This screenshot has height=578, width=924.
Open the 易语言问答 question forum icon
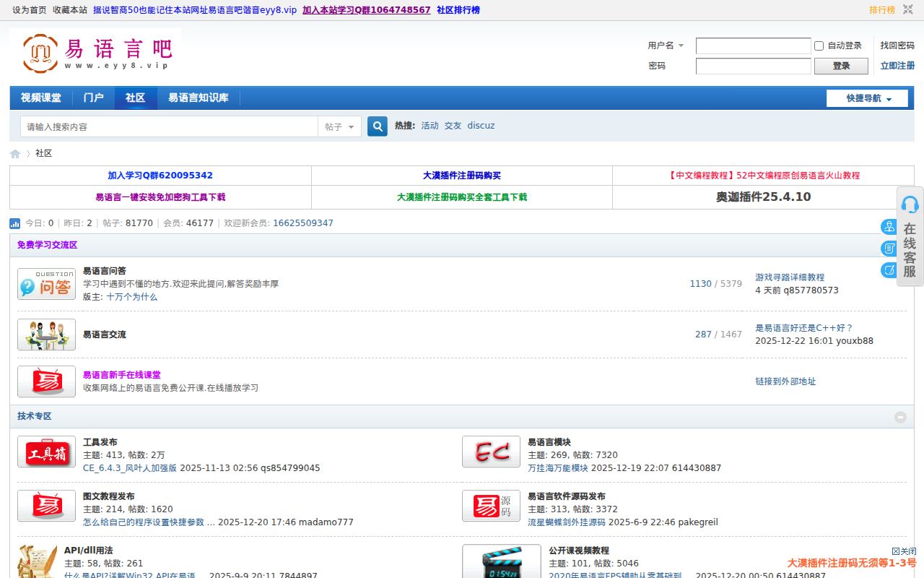click(46, 283)
